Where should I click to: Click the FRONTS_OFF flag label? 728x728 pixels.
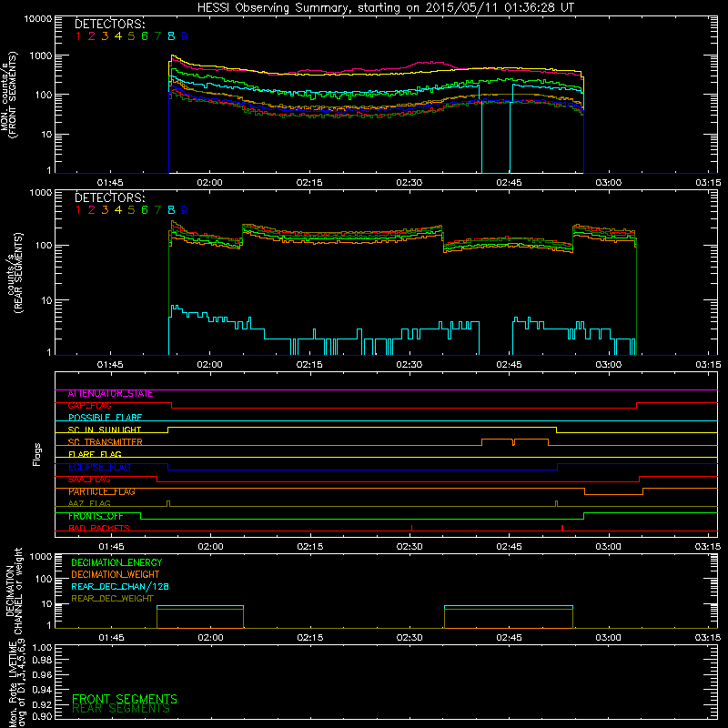point(96,516)
